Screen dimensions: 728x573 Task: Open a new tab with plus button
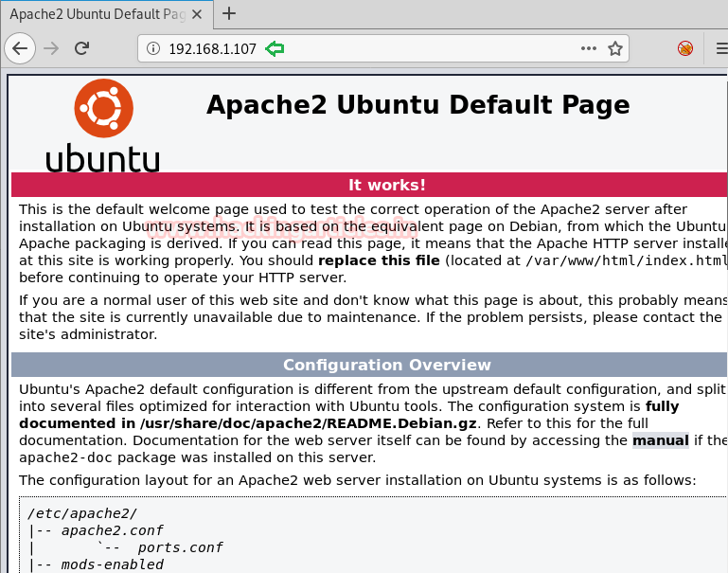tap(229, 13)
